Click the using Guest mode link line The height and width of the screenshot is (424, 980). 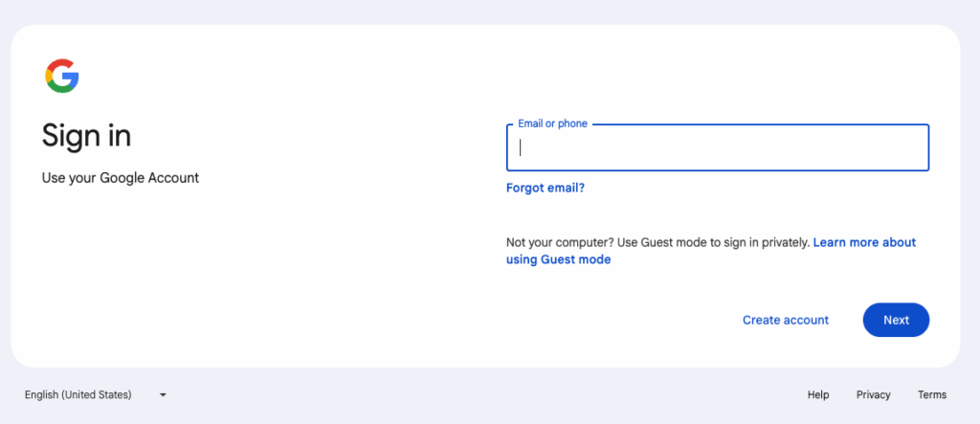558,259
